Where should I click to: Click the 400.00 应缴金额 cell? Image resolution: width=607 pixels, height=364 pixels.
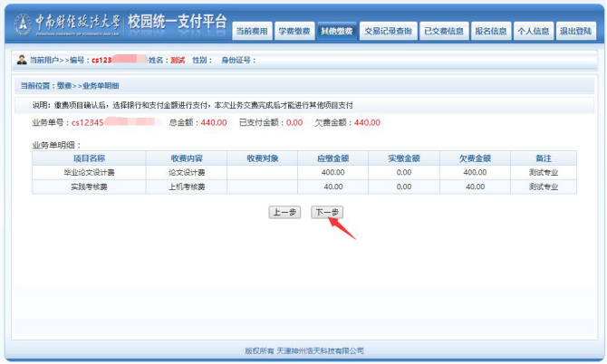coord(332,173)
